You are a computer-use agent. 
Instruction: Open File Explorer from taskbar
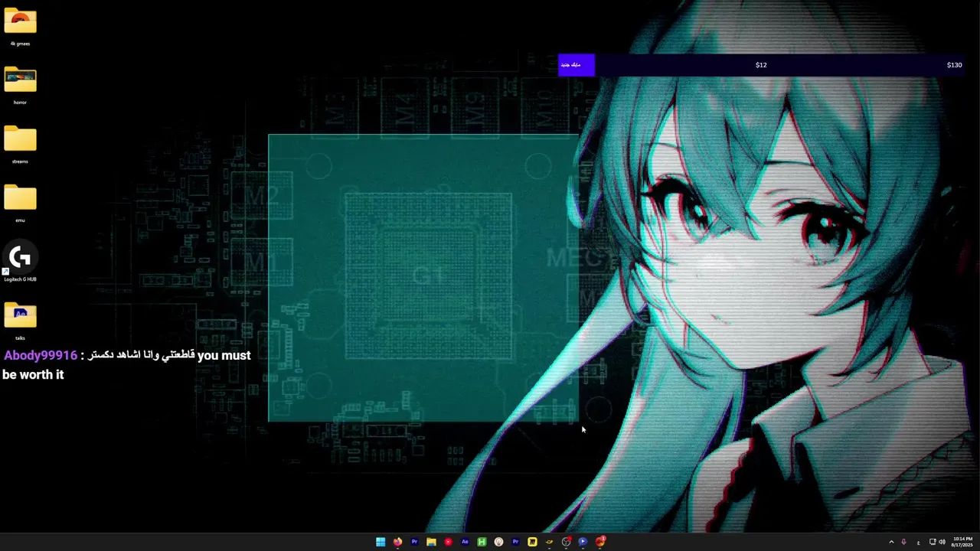(431, 542)
